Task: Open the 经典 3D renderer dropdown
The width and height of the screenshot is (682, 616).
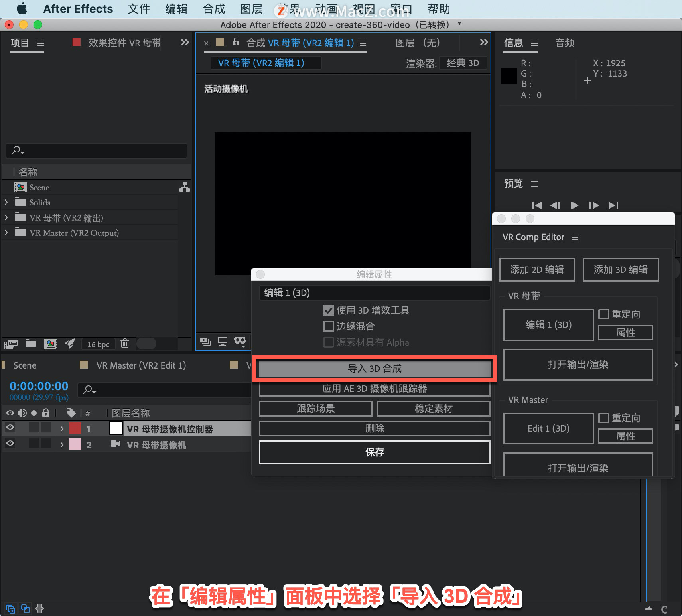Action: tap(463, 63)
